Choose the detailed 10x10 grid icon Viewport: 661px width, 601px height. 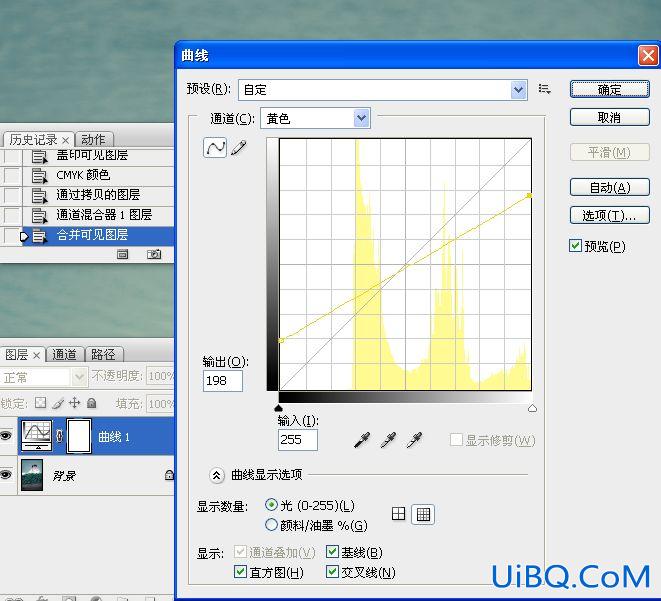coord(423,514)
